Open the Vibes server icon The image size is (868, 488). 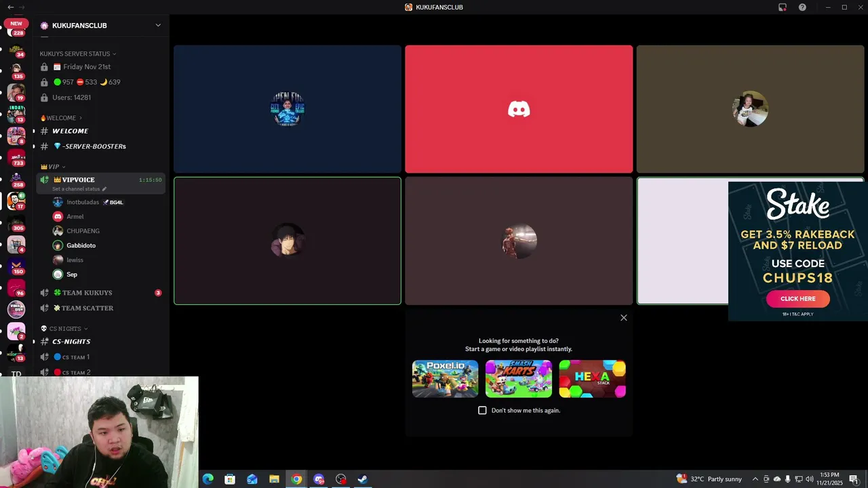tap(16, 310)
